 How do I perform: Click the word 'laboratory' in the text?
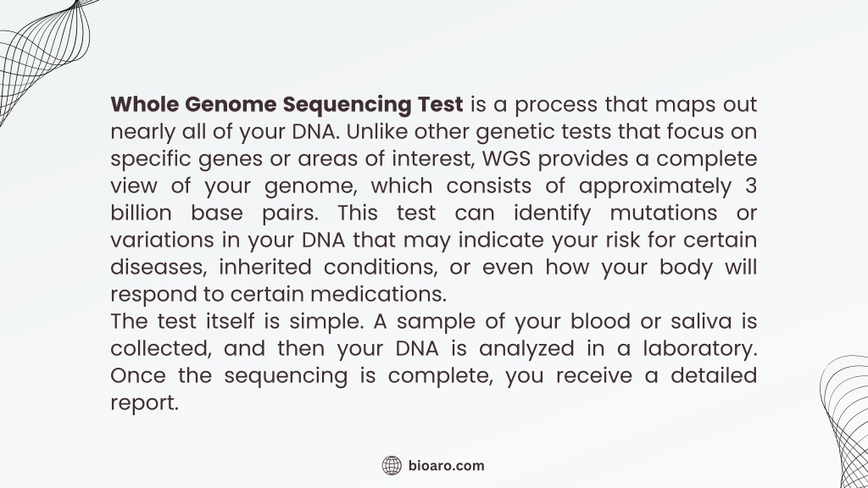(699, 348)
